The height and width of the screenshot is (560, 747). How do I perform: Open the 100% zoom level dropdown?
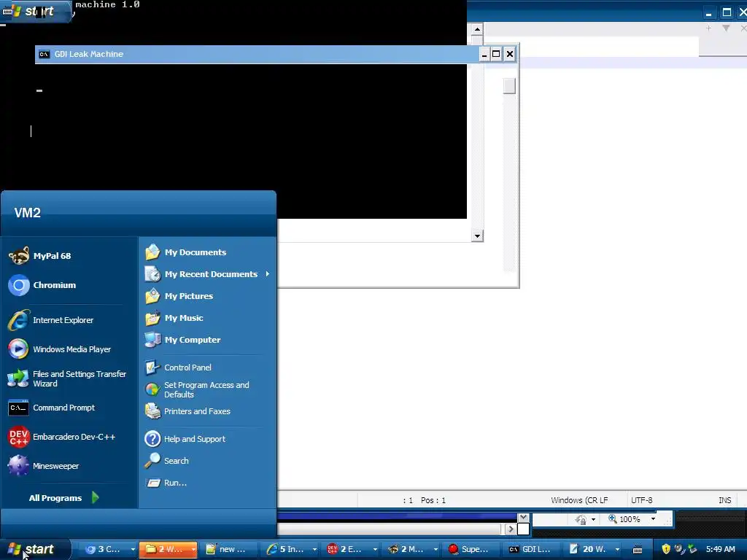pyautogui.click(x=653, y=519)
